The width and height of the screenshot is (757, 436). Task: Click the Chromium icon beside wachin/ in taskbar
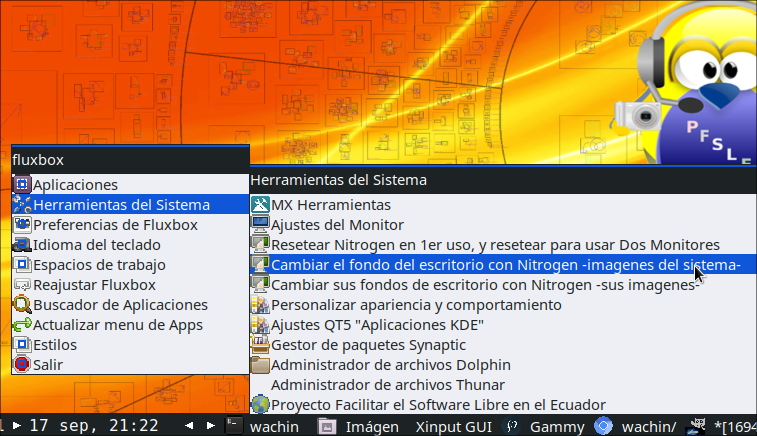pyautogui.click(x=603, y=426)
